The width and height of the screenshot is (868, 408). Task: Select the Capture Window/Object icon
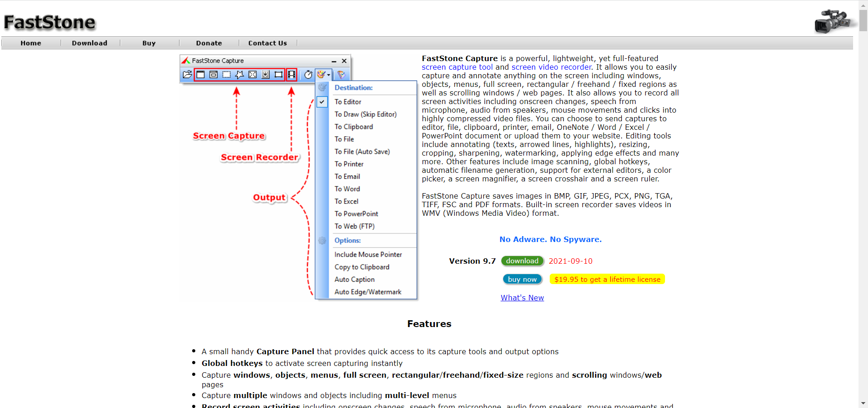[x=213, y=75]
